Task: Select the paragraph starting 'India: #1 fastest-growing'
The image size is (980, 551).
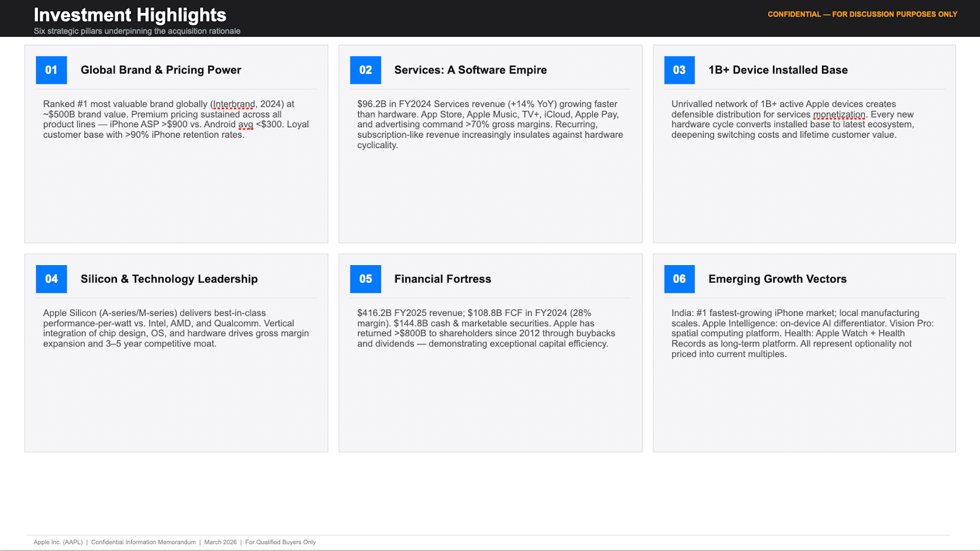Action: (802, 334)
